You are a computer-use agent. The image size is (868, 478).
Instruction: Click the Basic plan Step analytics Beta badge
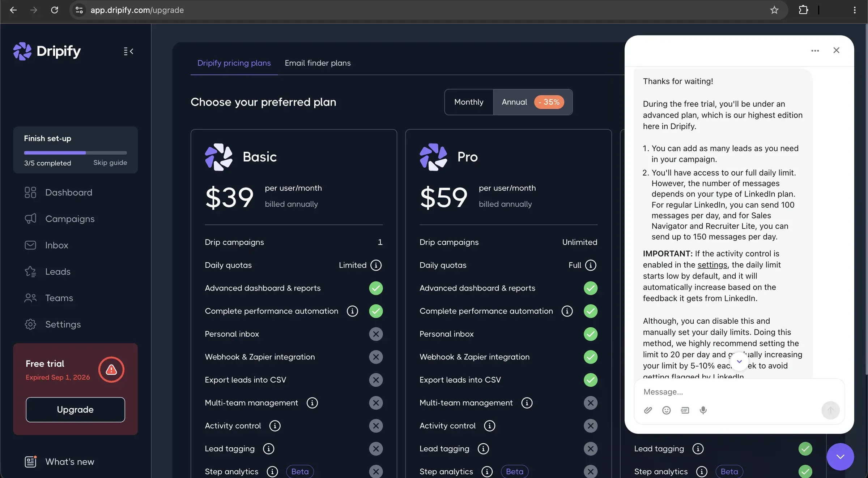(x=300, y=471)
